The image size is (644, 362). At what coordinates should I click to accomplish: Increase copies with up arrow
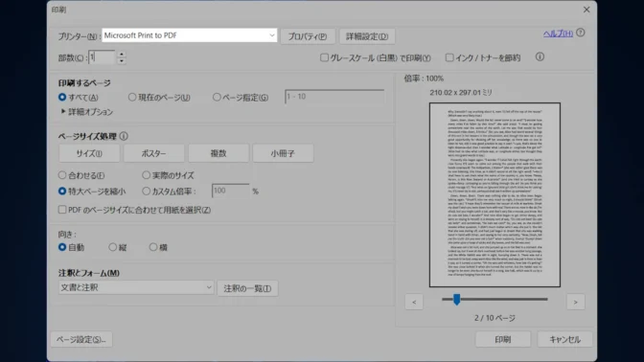(121, 55)
